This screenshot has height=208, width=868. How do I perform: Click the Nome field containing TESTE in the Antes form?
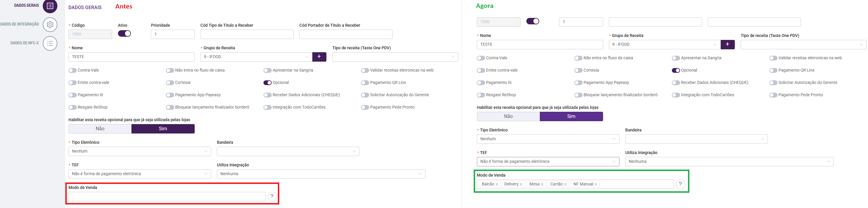(x=131, y=57)
